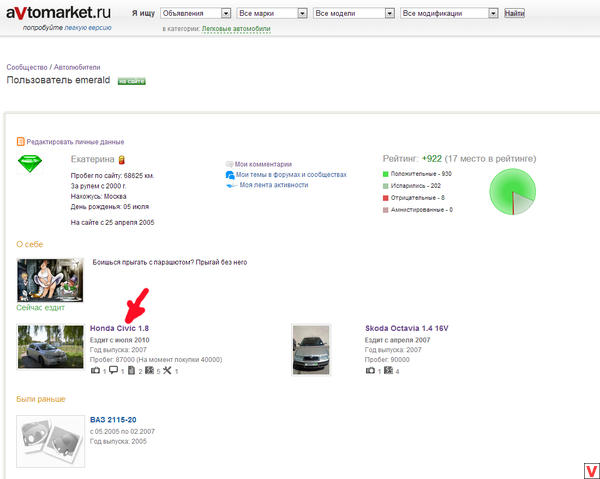The image size is (600, 479).
Task: Click the на сайте online status badge
Action: click(132, 81)
